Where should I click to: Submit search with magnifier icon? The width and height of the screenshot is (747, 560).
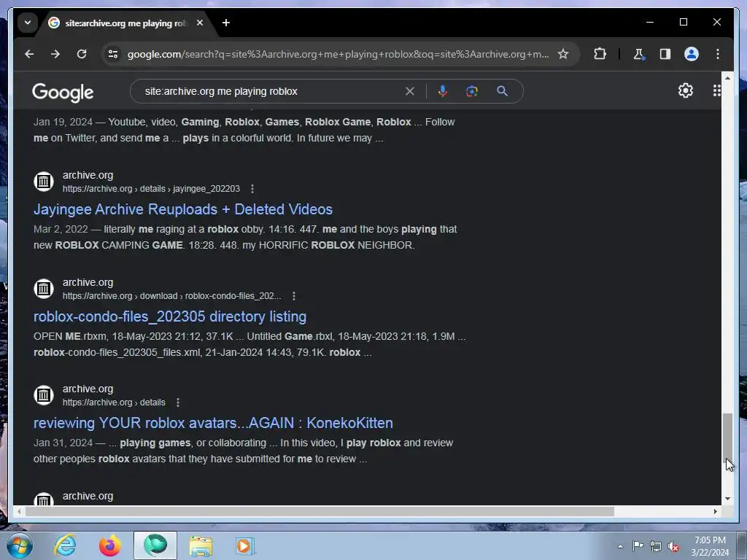tap(502, 91)
